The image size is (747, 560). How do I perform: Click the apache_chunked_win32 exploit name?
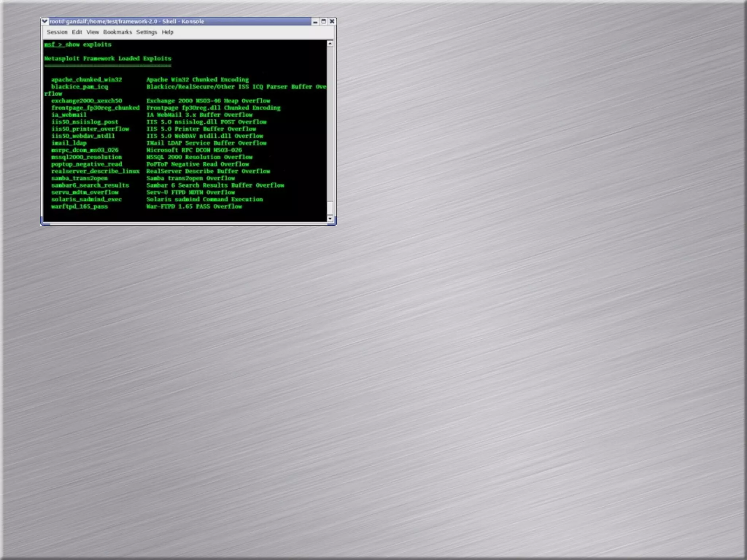86,79
